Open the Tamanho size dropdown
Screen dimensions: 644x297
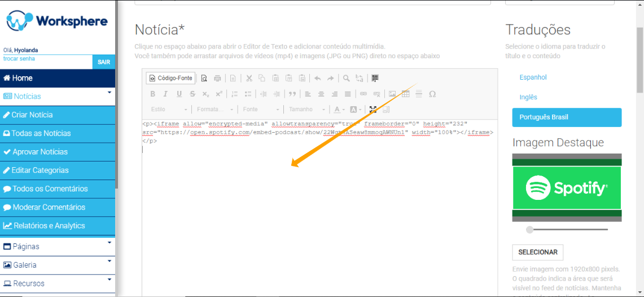(x=307, y=110)
